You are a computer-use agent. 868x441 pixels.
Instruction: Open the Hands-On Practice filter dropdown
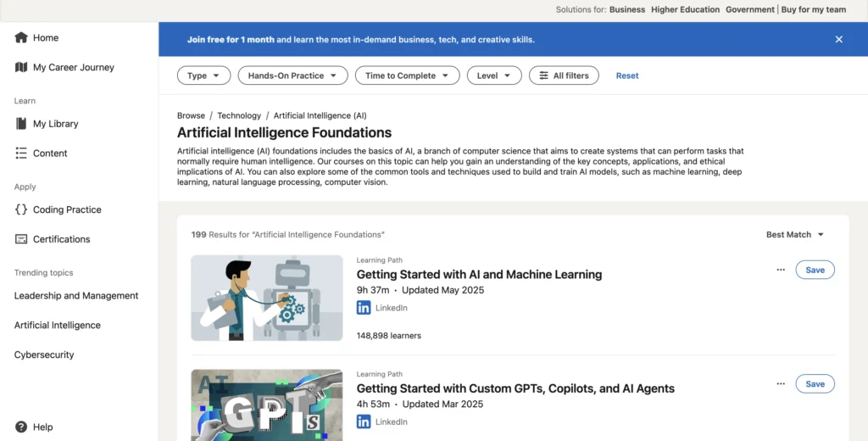[x=292, y=75]
